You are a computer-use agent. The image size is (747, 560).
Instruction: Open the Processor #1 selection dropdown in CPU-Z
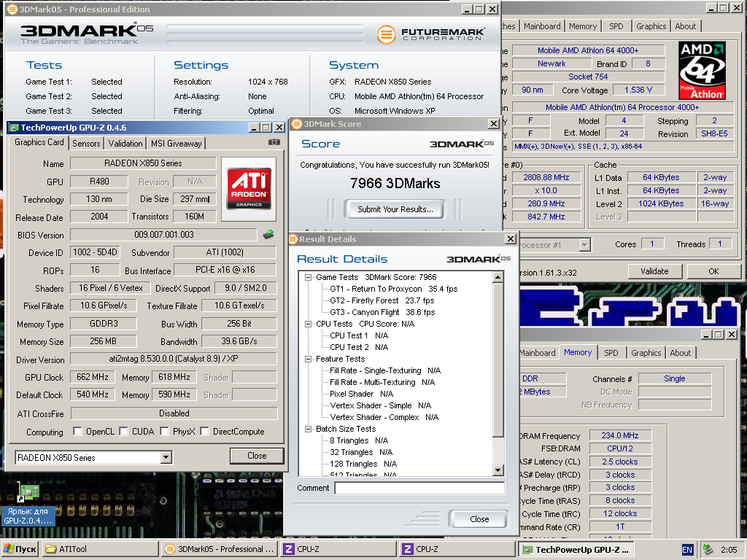584,245
